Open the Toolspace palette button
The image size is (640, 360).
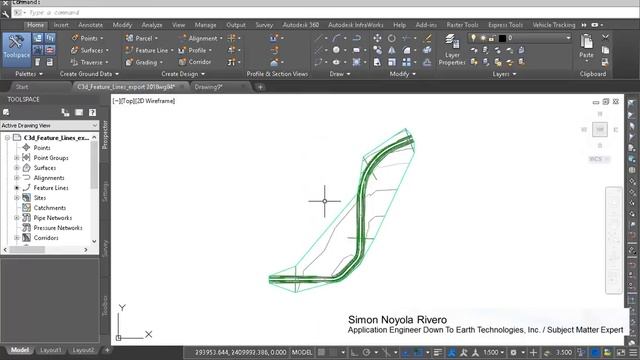click(16, 49)
